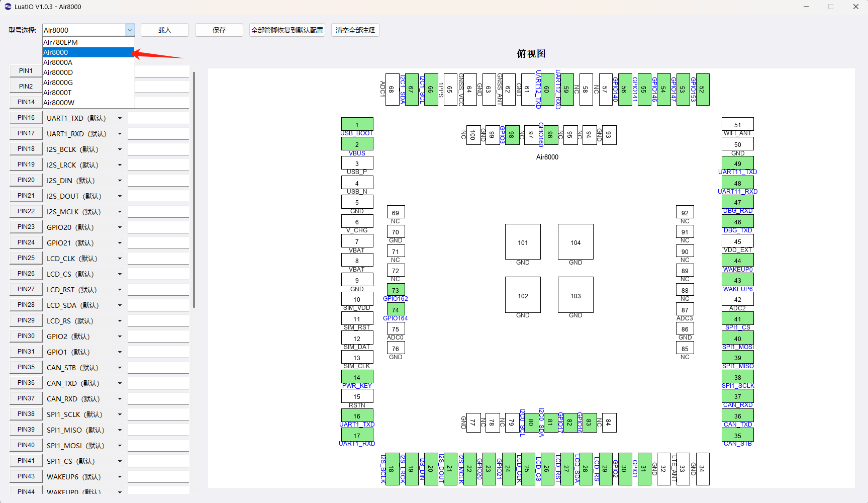Click the annotation field for PIN30

[x=158, y=336]
